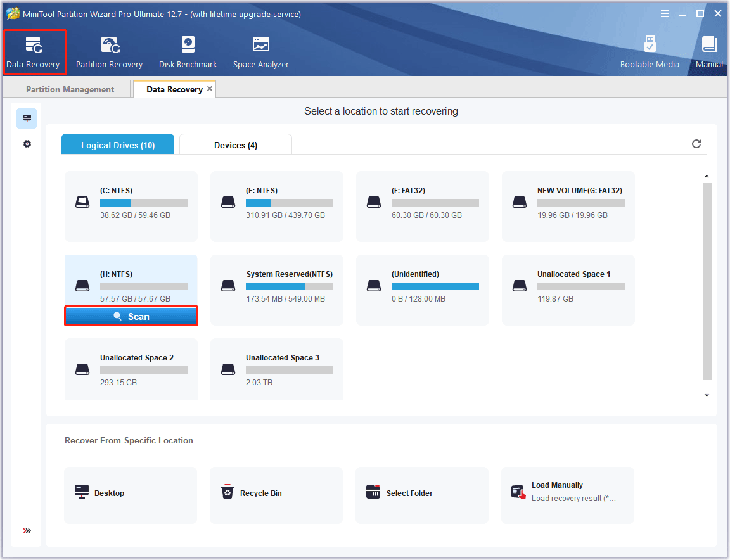Click the "2.03 TB" size text

[x=259, y=383]
